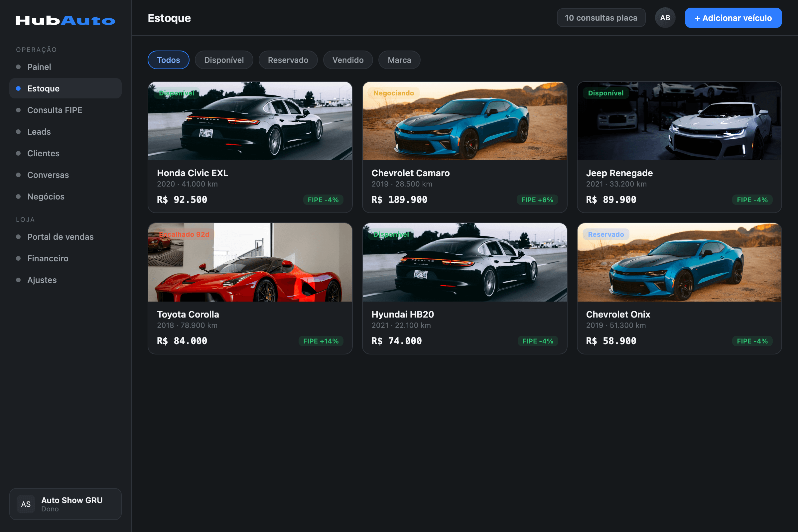Click the Honda Civic EXL title
Image resolution: width=798 pixels, height=532 pixels.
coord(193,173)
